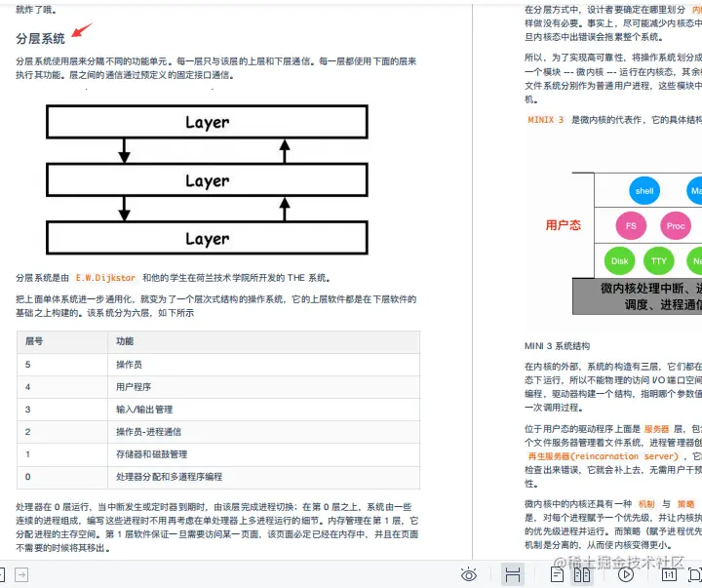702x588 pixels.
Task: Select the 输入/输出管理 table cell
Action: (263, 410)
